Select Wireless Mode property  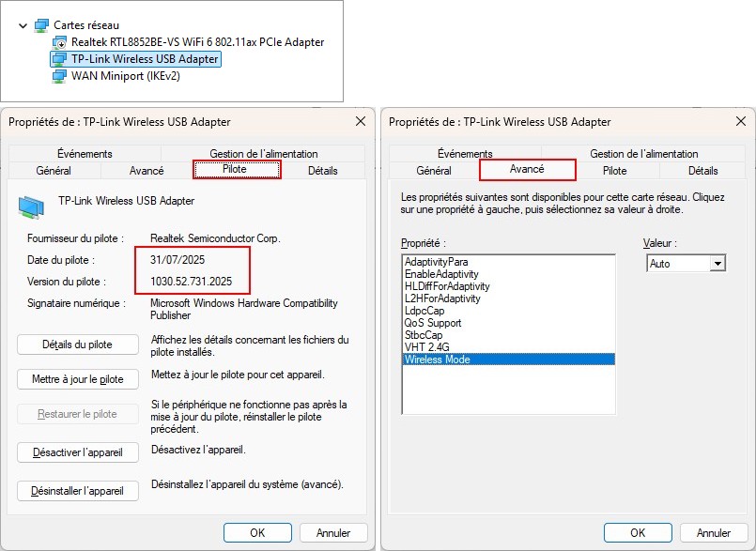[509, 360]
